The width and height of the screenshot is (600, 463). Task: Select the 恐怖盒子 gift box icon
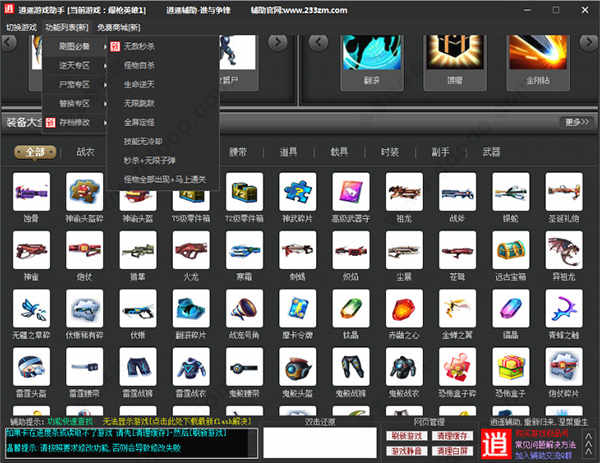(x=511, y=367)
